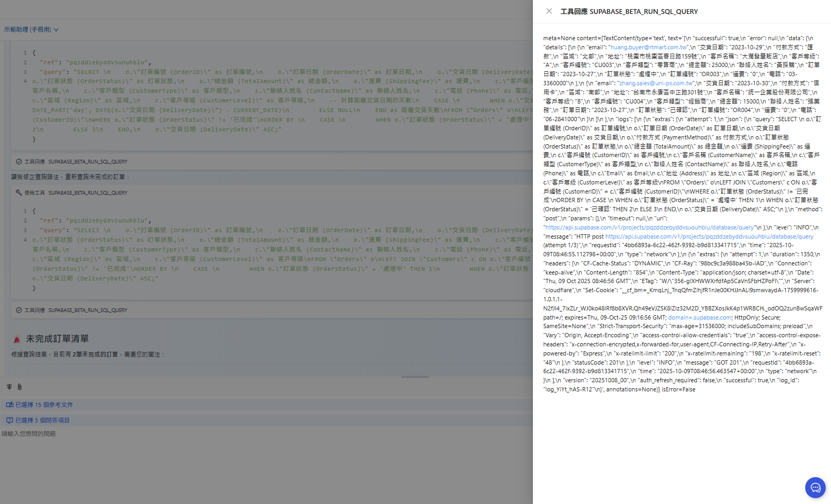Open the 示範助理 (手冊用) dropdown

[x=31, y=29]
